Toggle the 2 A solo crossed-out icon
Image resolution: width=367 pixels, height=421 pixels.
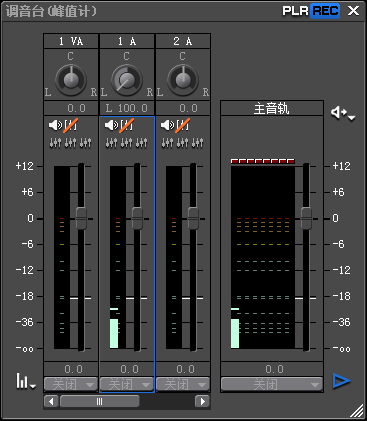[183, 125]
